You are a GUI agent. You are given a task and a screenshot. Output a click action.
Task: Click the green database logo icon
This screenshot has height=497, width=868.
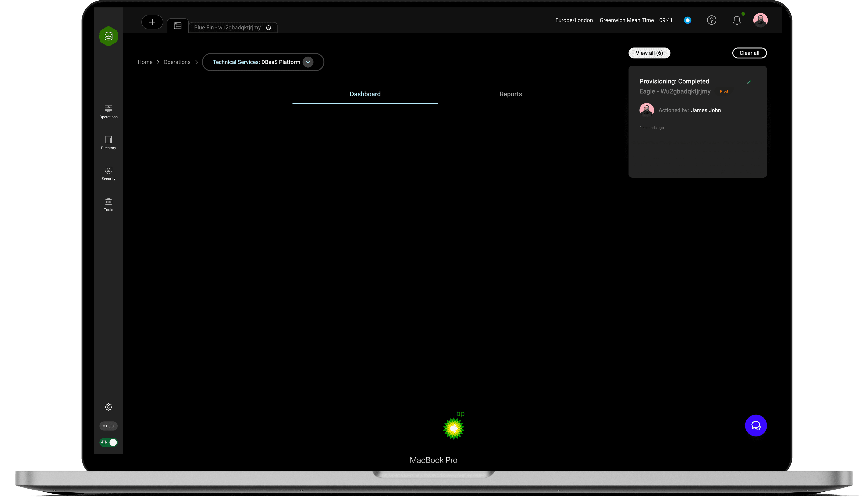108,36
